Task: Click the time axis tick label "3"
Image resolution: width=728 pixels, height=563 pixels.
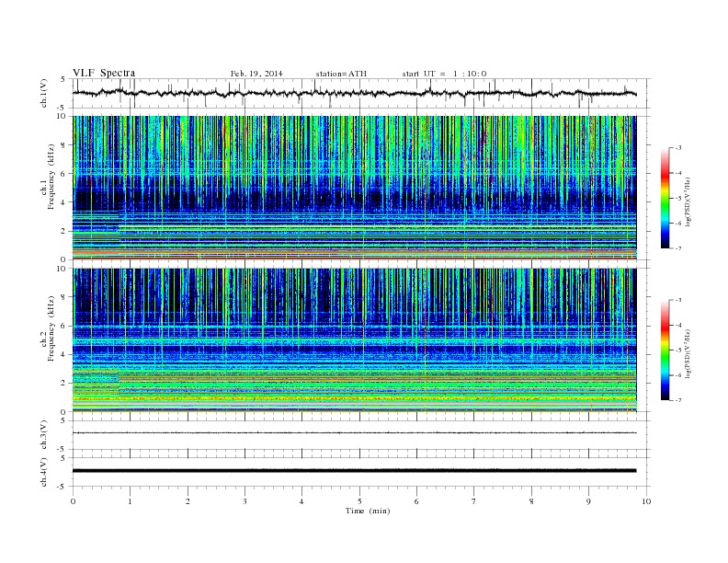Action: (x=245, y=501)
